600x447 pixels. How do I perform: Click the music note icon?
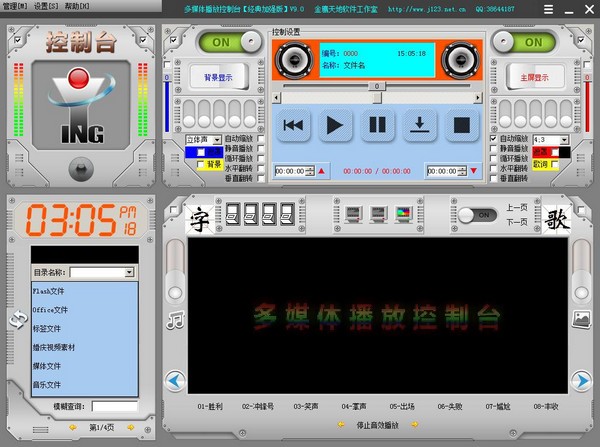pos(175,320)
